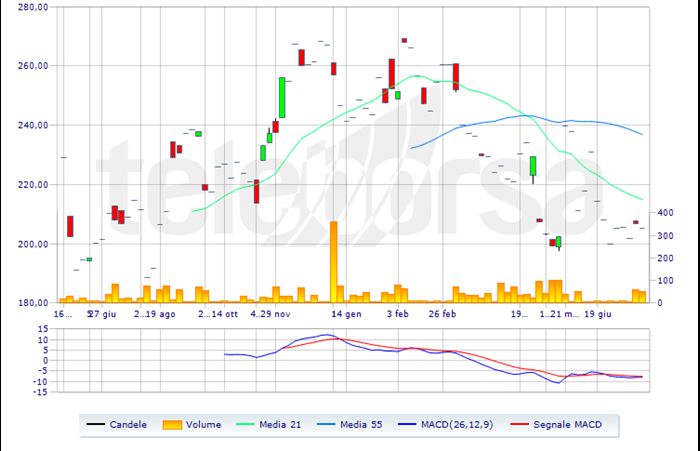
Task: Click the 200 volume axis label
Action: 666,258
